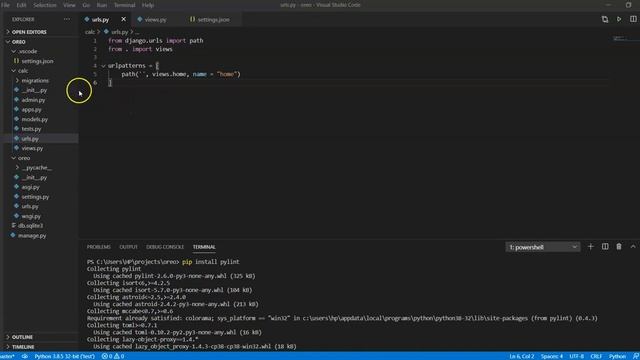Open the Selection menu
Screen dimensions: 640x360
click(45, 5)
